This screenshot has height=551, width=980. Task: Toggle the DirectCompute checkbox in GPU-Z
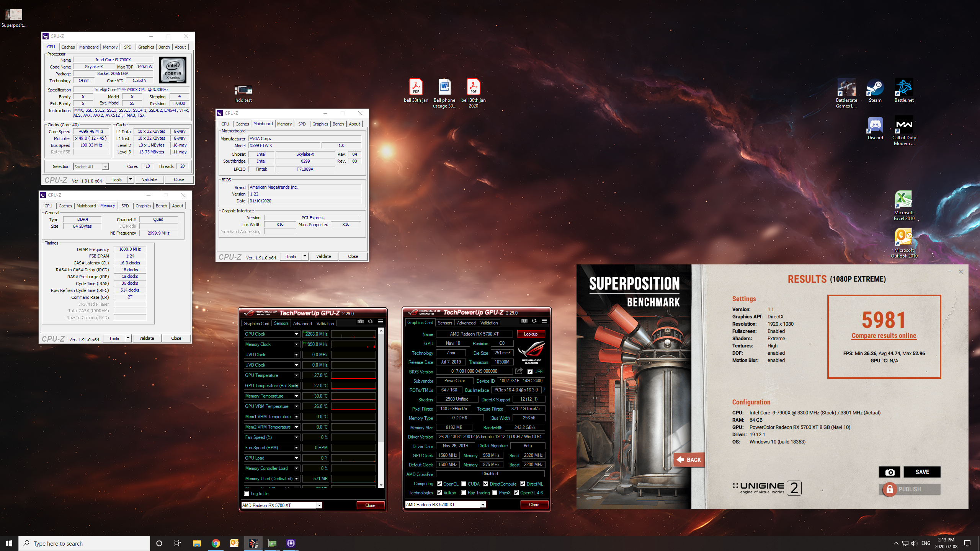pyautogui.click(x=485, y=484)
